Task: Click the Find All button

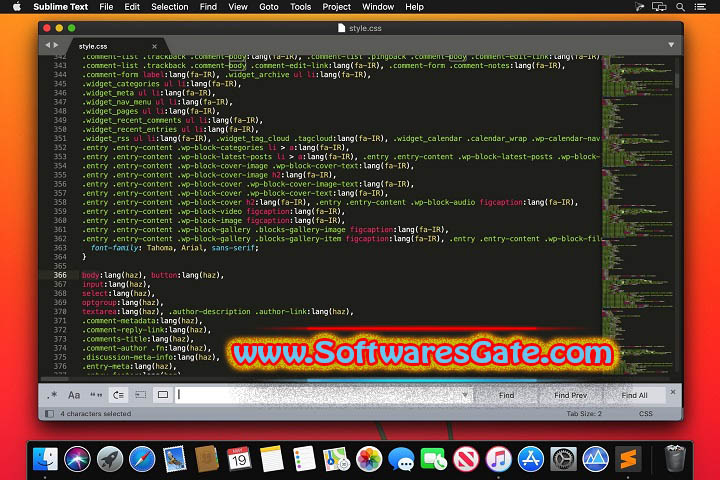Action: click(x=634, y=395)
